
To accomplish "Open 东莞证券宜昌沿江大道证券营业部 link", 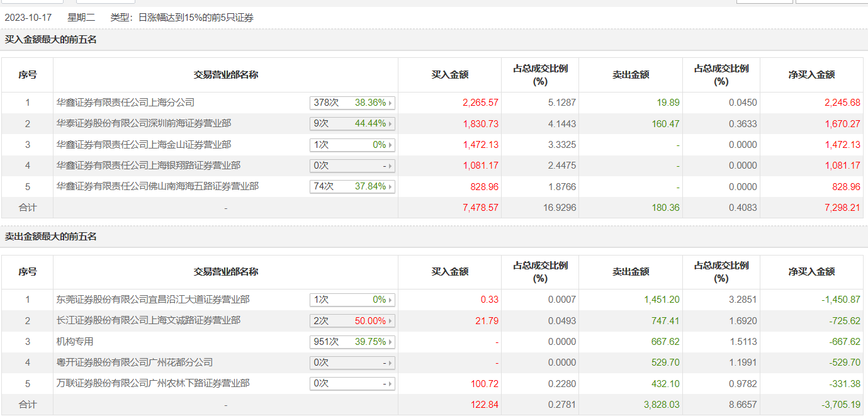I will pos(153,300).
